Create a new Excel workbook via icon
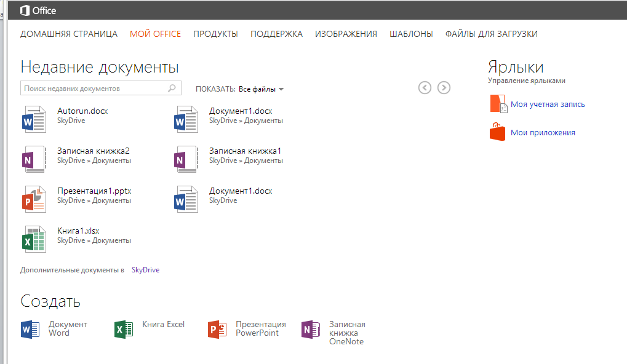Viewport: 627px width, 364px height. click(x=124, y=329)
